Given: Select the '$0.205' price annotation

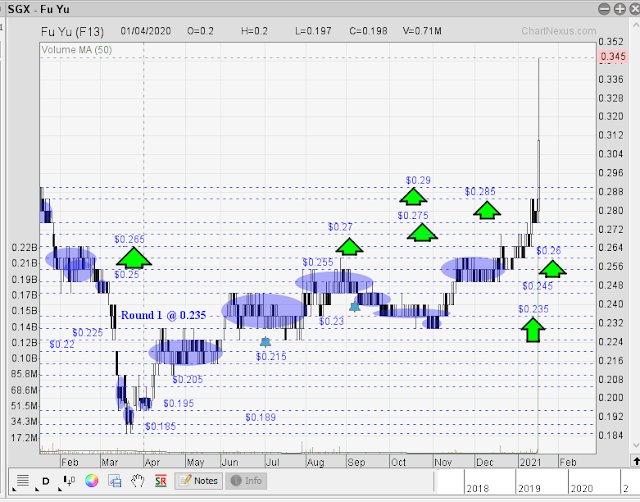Looking at the screenshot, I should (x=187, y=380).
